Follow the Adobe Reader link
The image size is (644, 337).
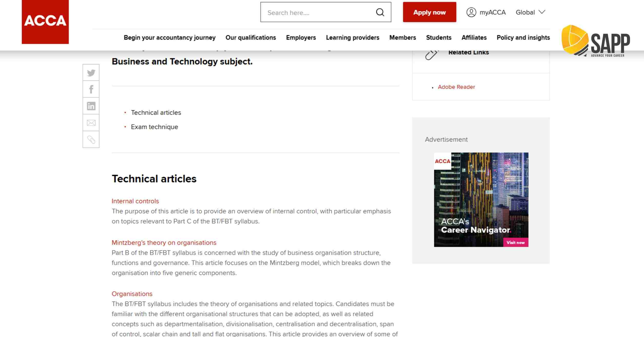[456, 87]
